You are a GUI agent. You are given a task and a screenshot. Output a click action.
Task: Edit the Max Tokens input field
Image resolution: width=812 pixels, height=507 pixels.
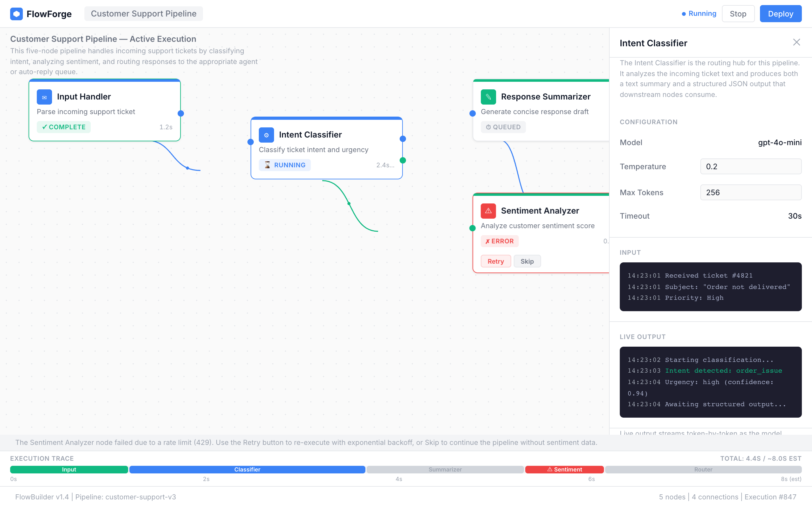point(750,192)
